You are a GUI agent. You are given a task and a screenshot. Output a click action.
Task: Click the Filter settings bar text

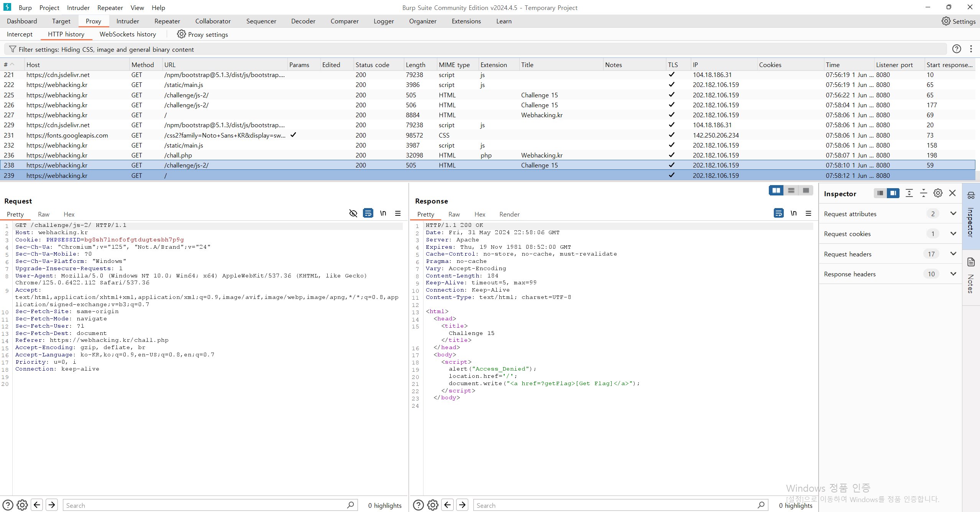(106, 49)
